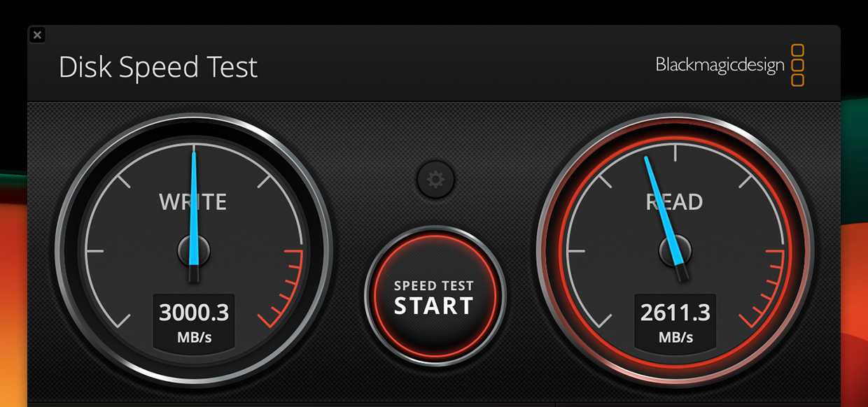Click the orange stacked squares logo icon

pyautogui.click(x=797, y=65)
